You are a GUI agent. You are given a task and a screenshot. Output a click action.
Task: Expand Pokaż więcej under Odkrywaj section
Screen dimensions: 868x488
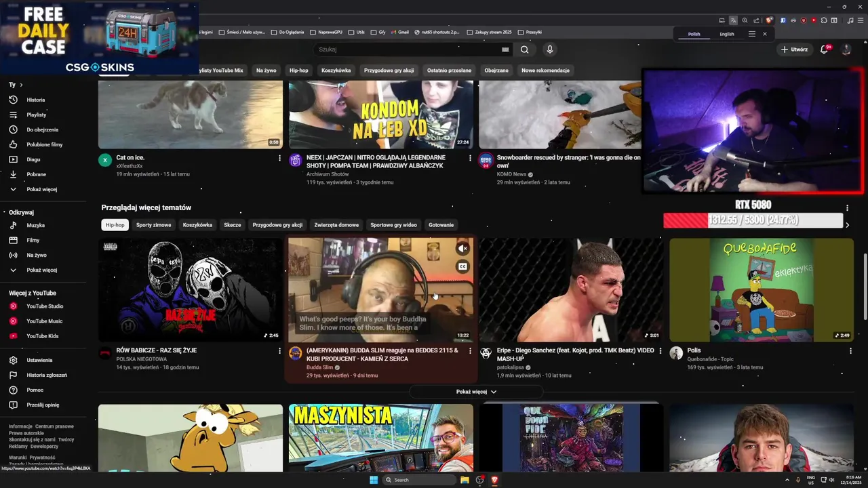point(41,270)
